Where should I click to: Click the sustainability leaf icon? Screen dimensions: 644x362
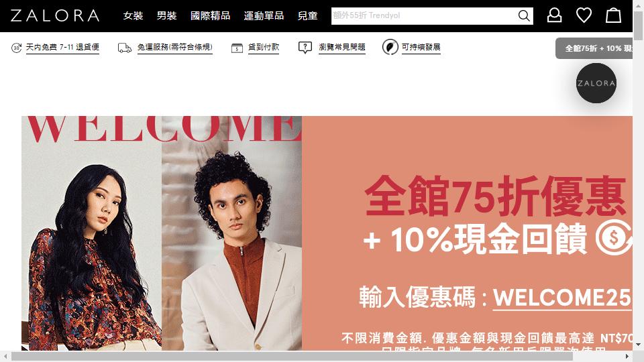point(390,47)
